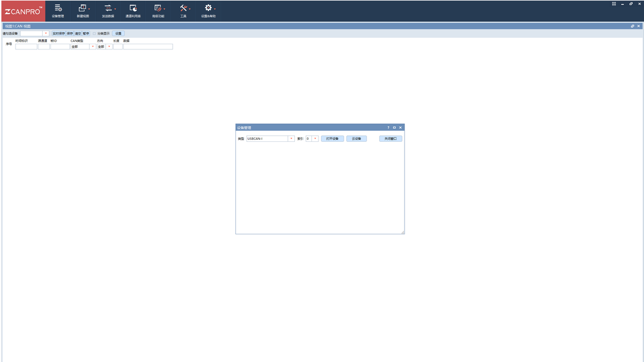644x362 pixels.
Task: Click the help question mark in 设备管理 dialog
Action: (388, 128)
